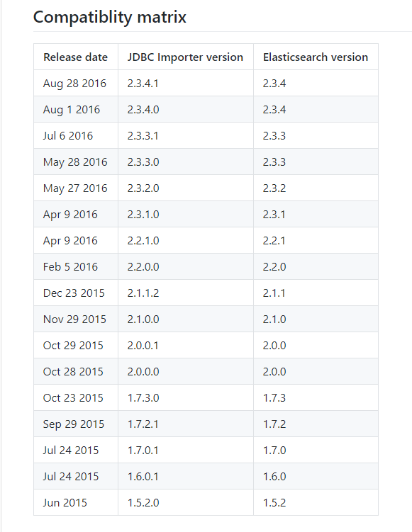Click the Aug 28 2016 release date cell
The width and height of the screenshot is (412, 532).
pos(76,83)
